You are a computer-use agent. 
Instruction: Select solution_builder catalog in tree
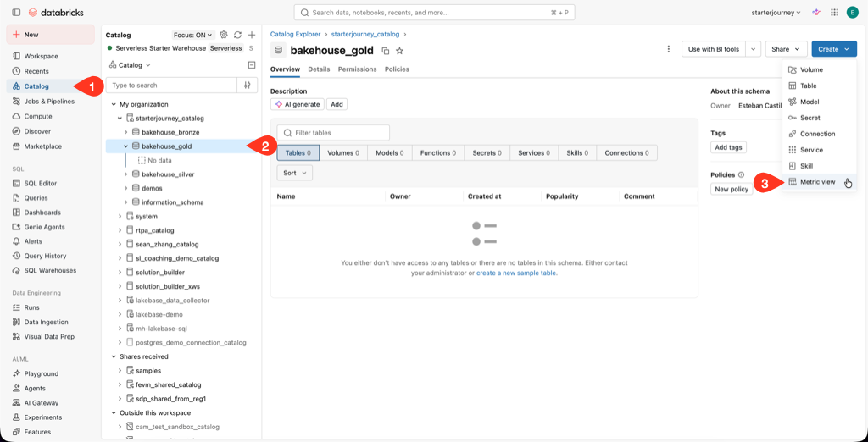(160, 272)
